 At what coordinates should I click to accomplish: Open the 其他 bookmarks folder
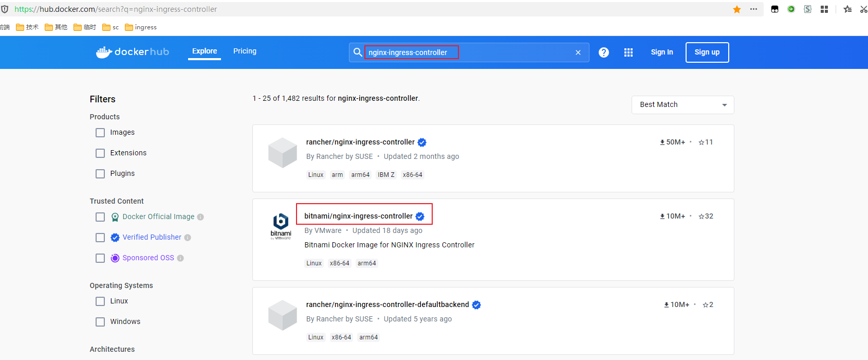tap(56, 27)
